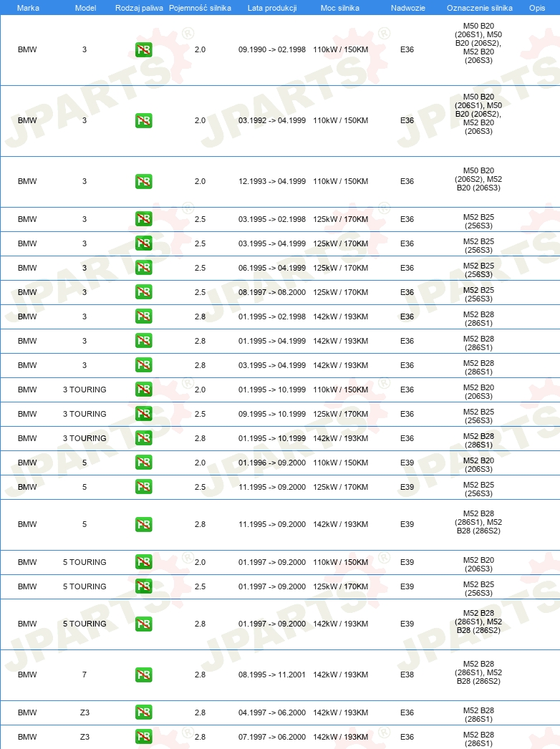
Task: Click fuel icon in 3 TOURING 2.5 row
Action: coord(144,414)
